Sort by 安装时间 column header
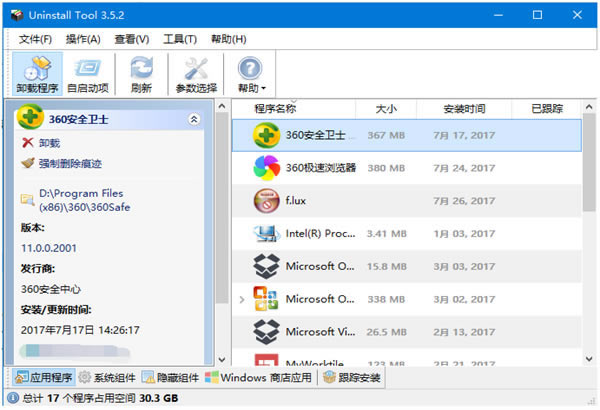 click(x=464, y=109)
